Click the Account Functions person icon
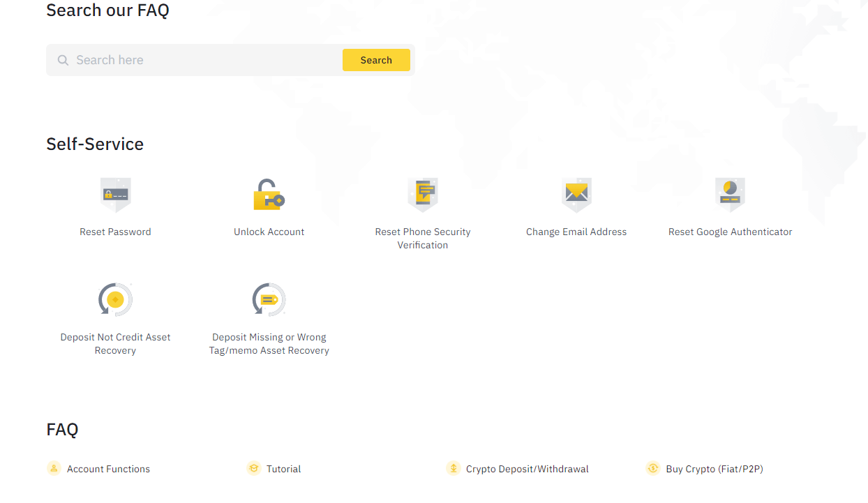The width and height of the screenshot is (868, 503). tap(54, 469)
